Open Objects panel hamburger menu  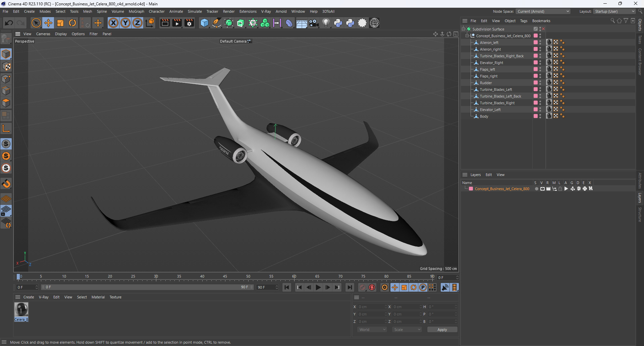tap(465, 21)
